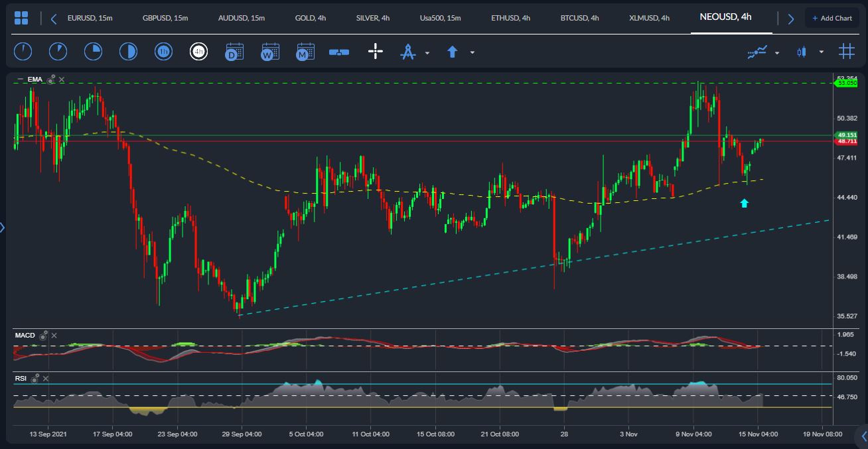Switch to the BTCUSD, 4h tab
Screen dimensions: 868x449
(x=579, y=18)
